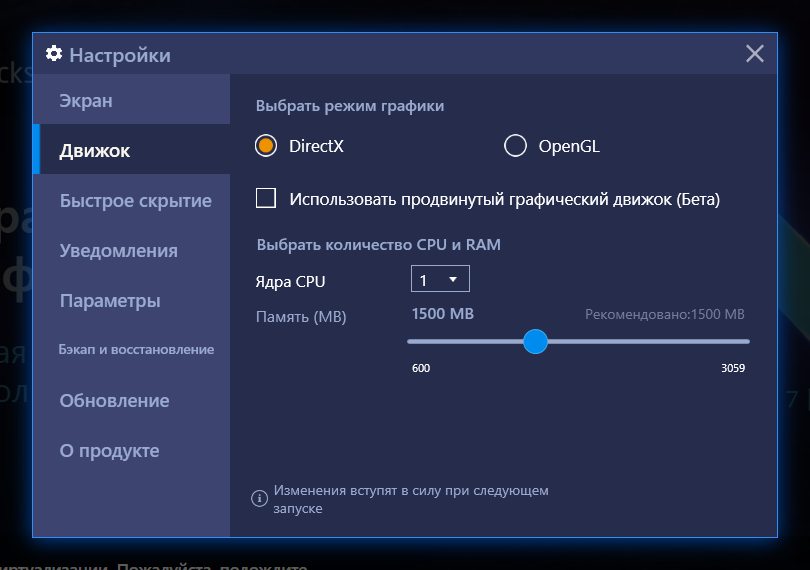
Task: Click the settings gear icon in title
Action: 54,54
